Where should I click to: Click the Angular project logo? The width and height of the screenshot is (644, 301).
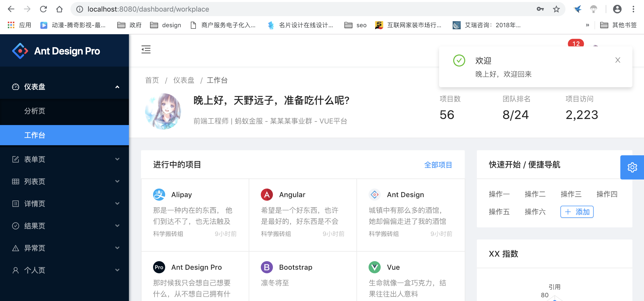267,195
